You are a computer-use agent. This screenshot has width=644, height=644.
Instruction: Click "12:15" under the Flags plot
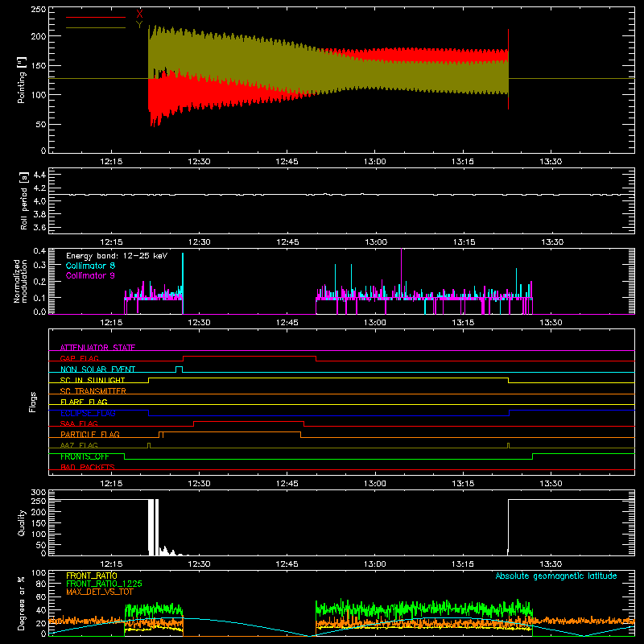(x=111, y=484)
